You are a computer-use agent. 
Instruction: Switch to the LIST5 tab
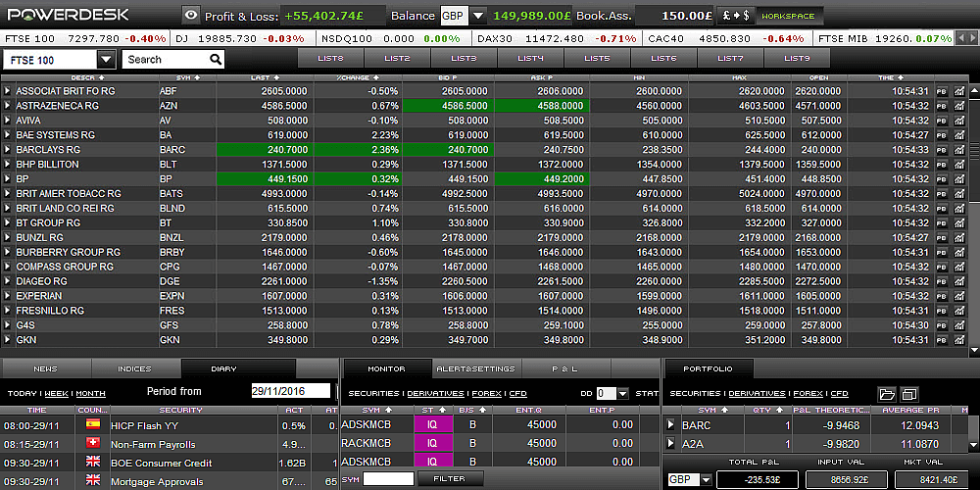pyautogui.click(x=597, y=58)
